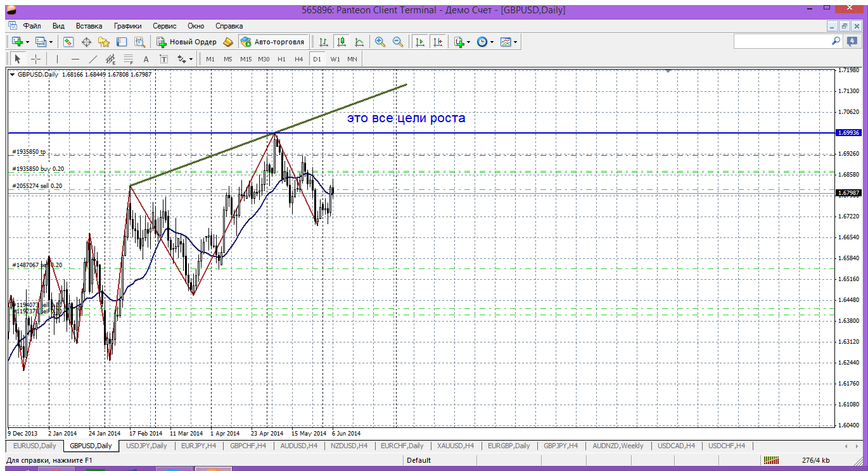Select the Fibonacci Retracement tool

pyautogui.click(x=128, y=59)
